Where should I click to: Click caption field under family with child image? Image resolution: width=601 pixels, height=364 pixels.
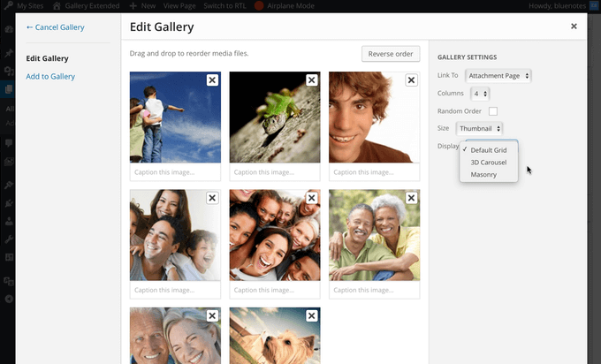click(x=175, y=290)
